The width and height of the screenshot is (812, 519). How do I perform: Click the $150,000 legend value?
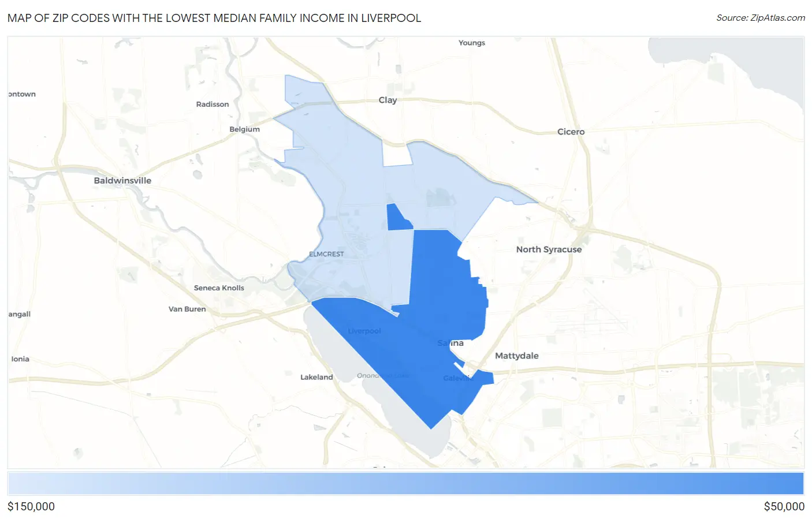click(x=31, y=506)
